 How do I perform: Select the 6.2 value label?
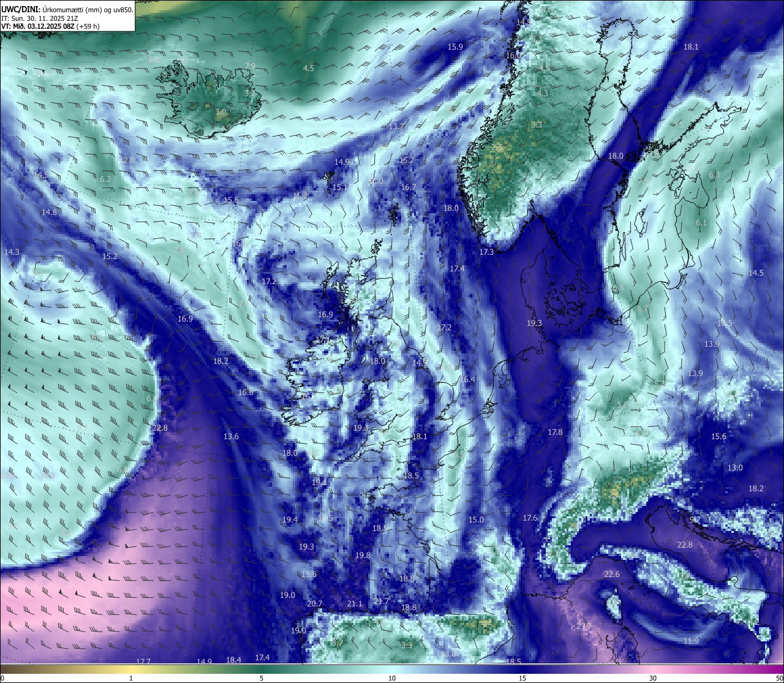tap(105, 179)
